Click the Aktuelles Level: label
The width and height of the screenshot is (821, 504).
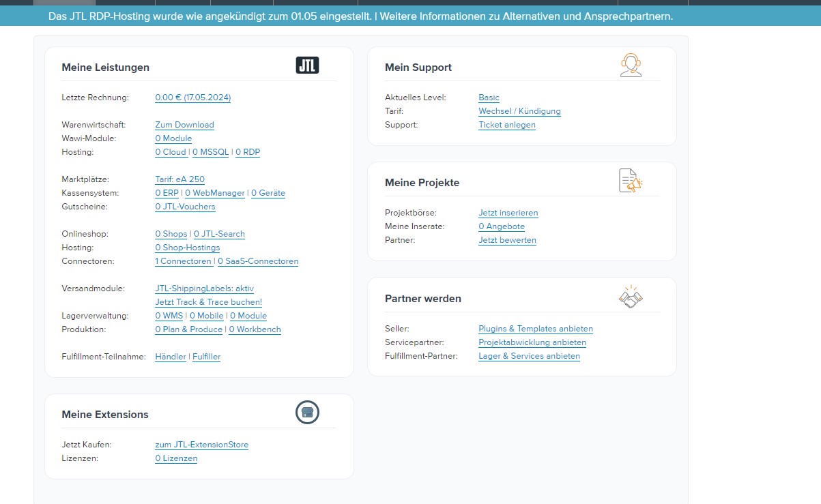click(416, 98)
